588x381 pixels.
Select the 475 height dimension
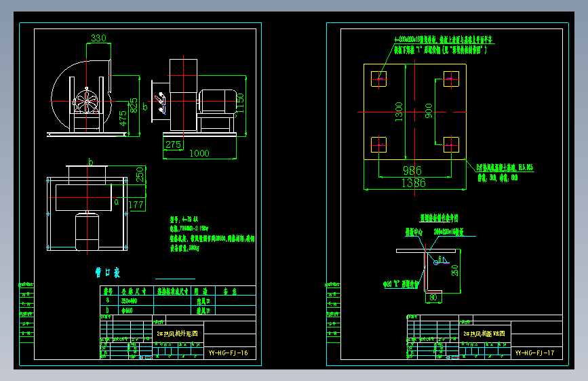tap(123, 118)
